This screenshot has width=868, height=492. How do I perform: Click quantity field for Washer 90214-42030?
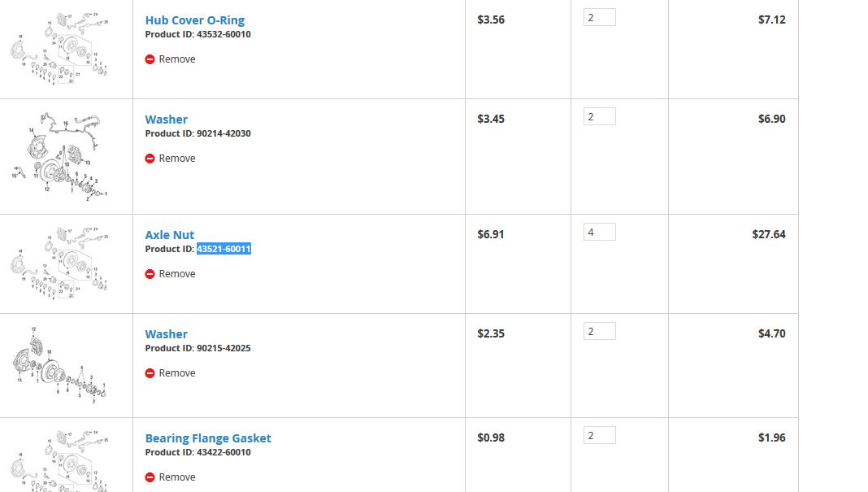click(x=600, y=116)
